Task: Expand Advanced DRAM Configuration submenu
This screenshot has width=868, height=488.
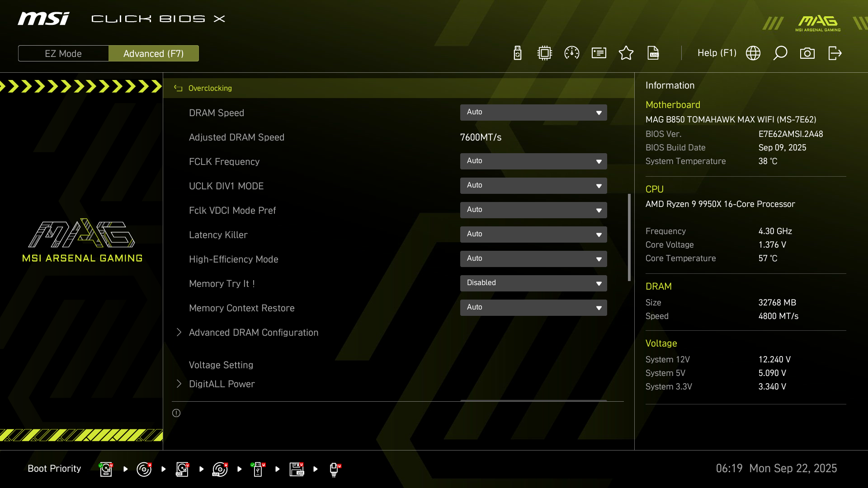Action: tap(253, 333)
